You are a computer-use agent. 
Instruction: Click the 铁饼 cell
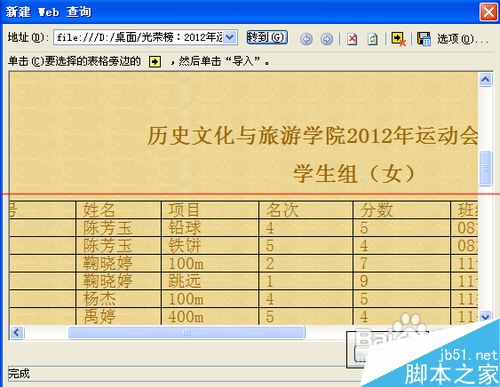pyautogui.click(x=210, y=246)
